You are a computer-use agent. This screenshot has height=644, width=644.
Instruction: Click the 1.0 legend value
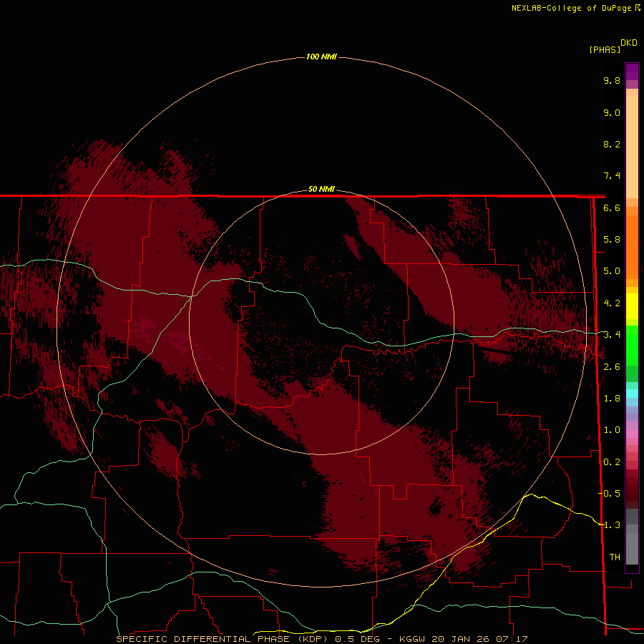click(612, 430)
